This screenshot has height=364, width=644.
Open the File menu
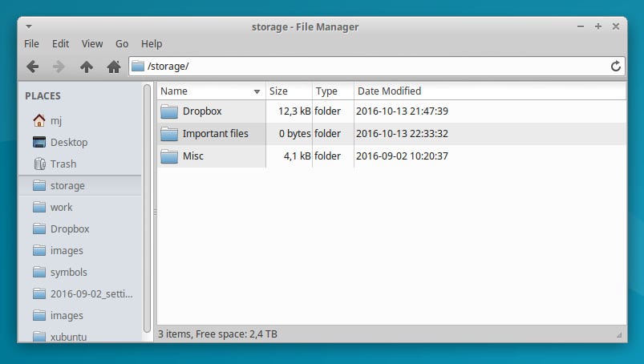(x=31, y=43)
